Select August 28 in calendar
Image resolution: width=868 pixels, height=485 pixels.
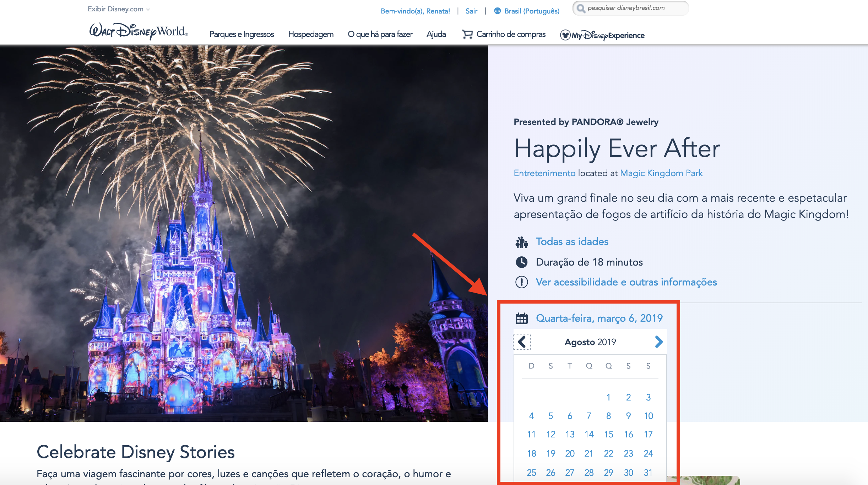click(589, 473)
